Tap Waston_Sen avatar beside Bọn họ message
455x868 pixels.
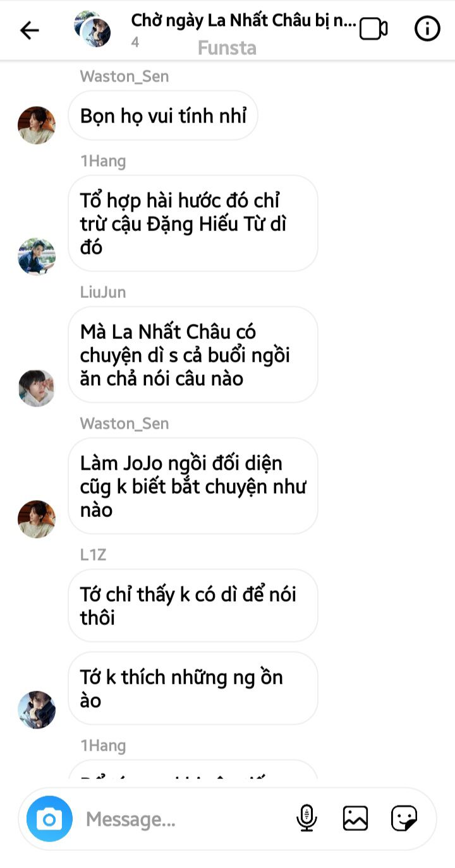[x=37, y=125]
